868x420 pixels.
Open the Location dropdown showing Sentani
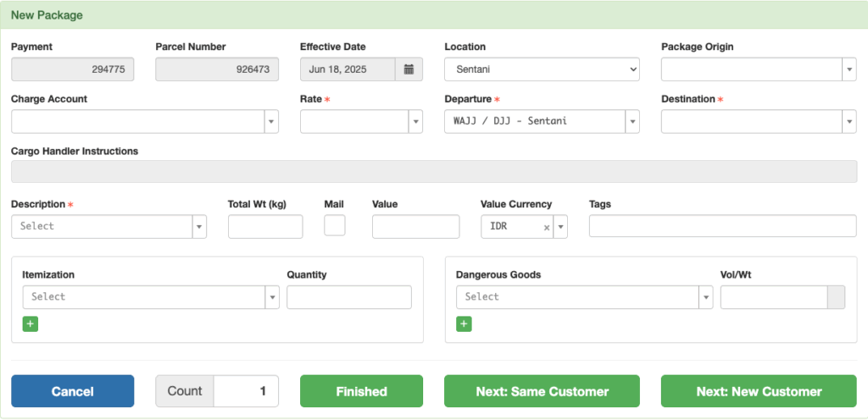(542, 69)
